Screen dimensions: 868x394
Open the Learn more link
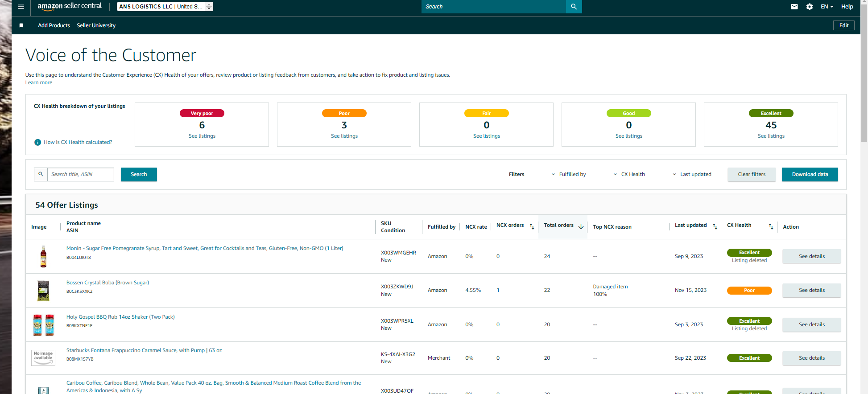point(39,82)
